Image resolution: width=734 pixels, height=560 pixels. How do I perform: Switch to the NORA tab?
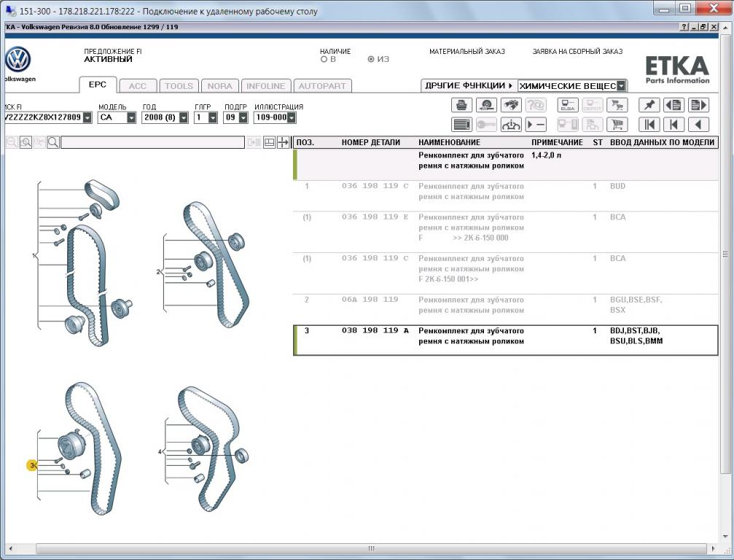(219, 86)
